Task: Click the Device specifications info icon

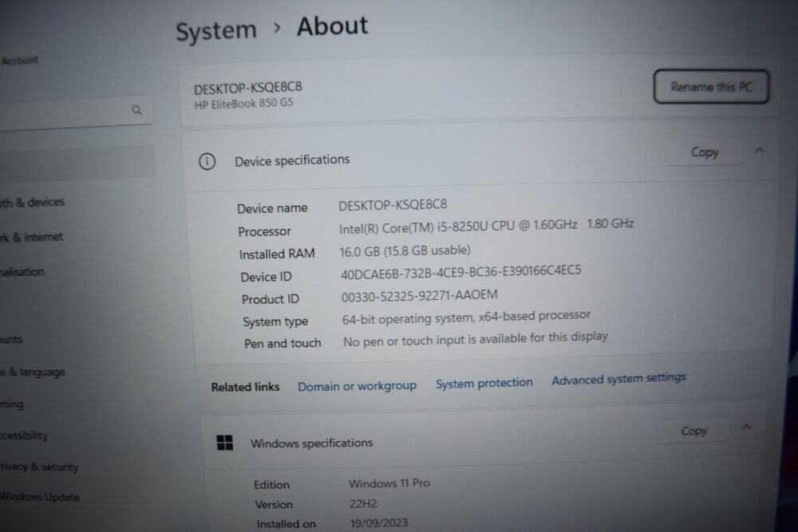Action: [207, 162]
